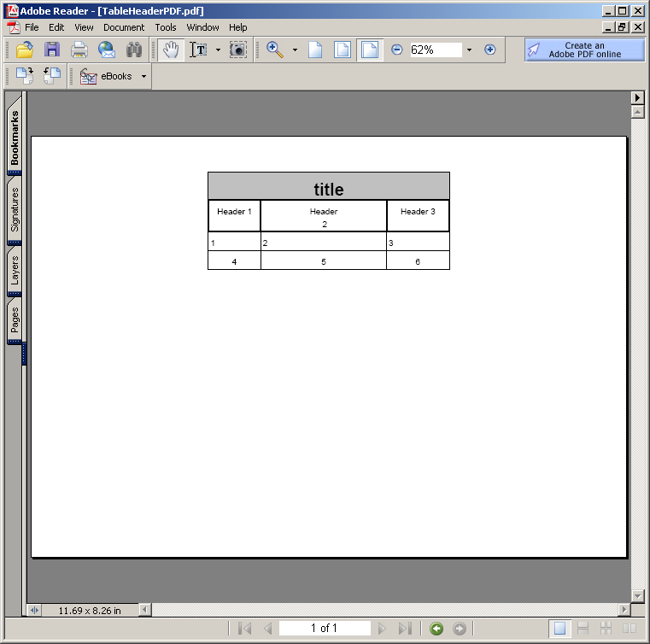
Task: Open the View menu
Action: point(84,27)
